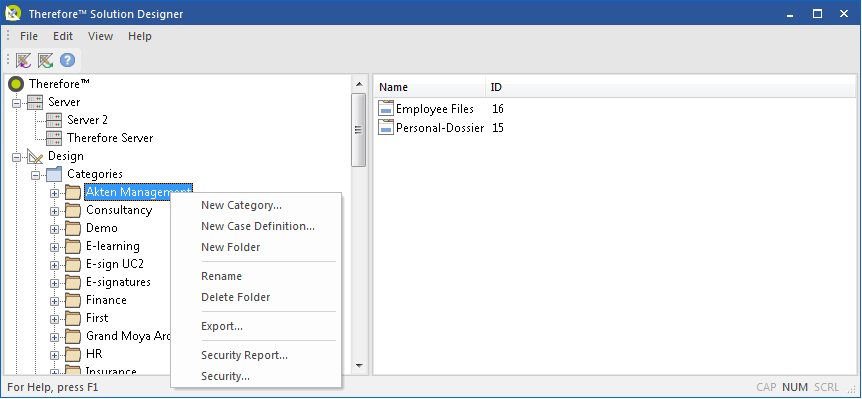This screenshot has height=399, width=862.
Task: Click the tree scrollbar down arrow
Action: pyautogui.click(x=358, y=365)
